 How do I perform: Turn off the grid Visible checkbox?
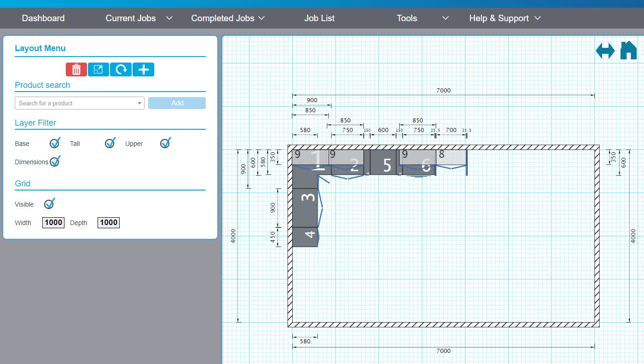tap(49, 203)
